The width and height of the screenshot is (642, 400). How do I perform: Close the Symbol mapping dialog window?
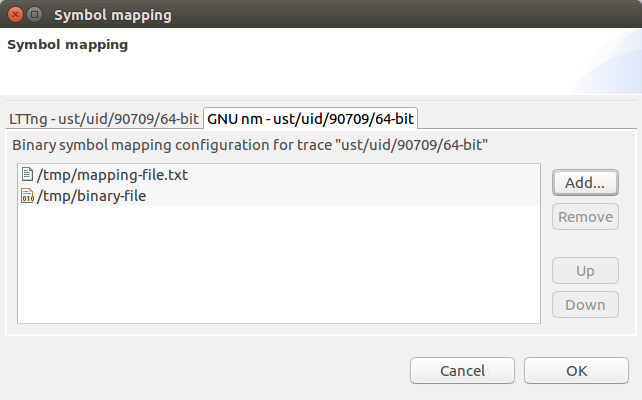14,15
